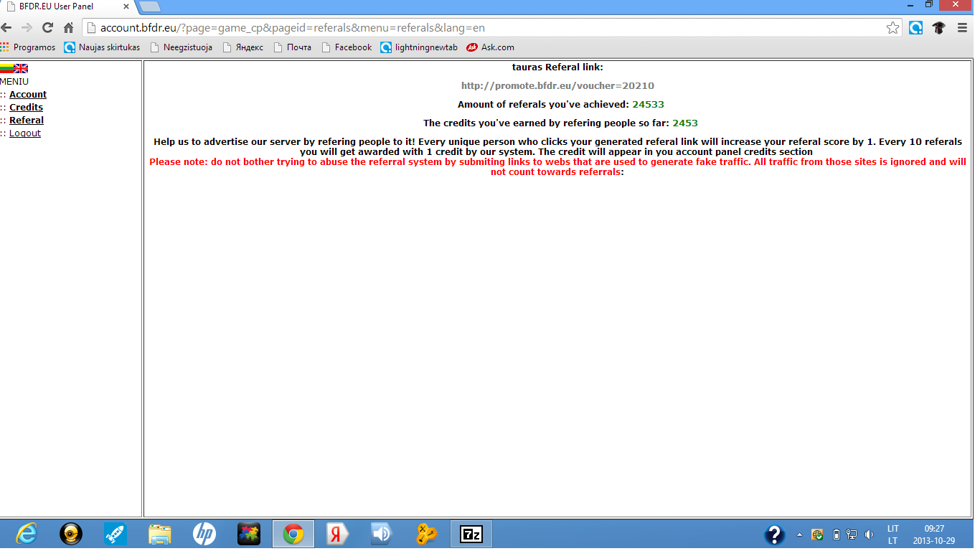Image resolution: width=980 pixels, height=551 pixels.
Task: Open the Yandex taskbar icon
Action: click(337, 534)
